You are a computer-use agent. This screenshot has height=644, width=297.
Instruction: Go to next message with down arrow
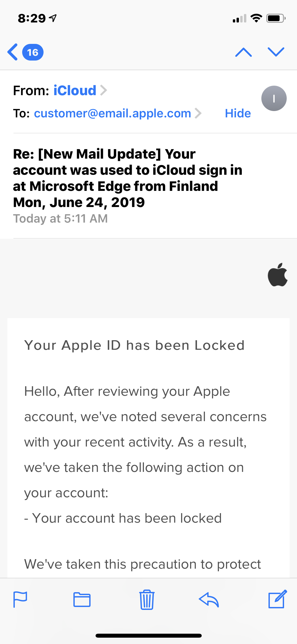(276, 52)
